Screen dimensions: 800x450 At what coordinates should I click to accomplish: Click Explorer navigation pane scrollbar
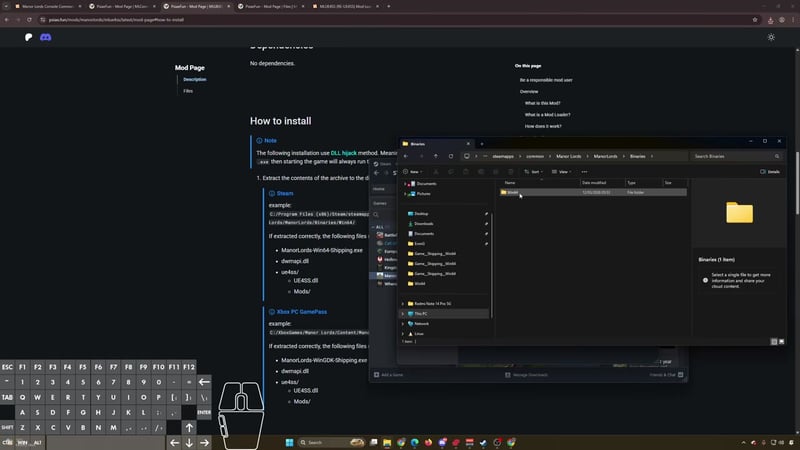(492, 265)
